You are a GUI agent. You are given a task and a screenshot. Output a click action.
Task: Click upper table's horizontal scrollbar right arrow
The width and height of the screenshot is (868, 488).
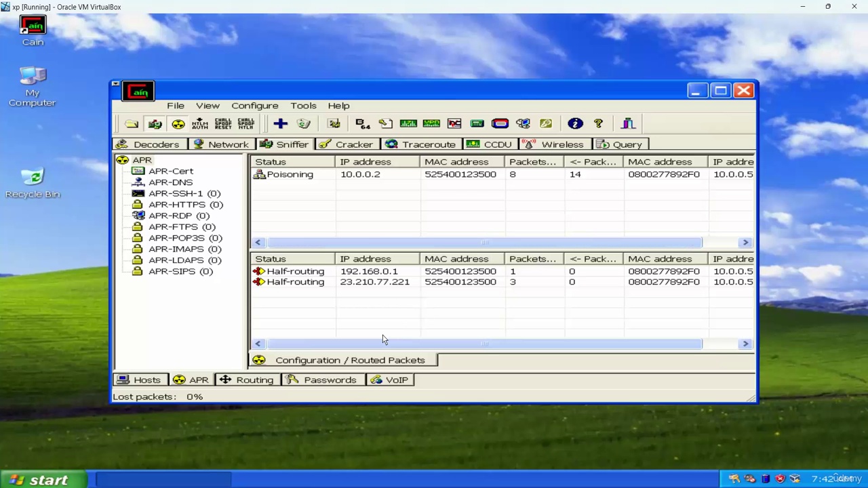(745, 243)
